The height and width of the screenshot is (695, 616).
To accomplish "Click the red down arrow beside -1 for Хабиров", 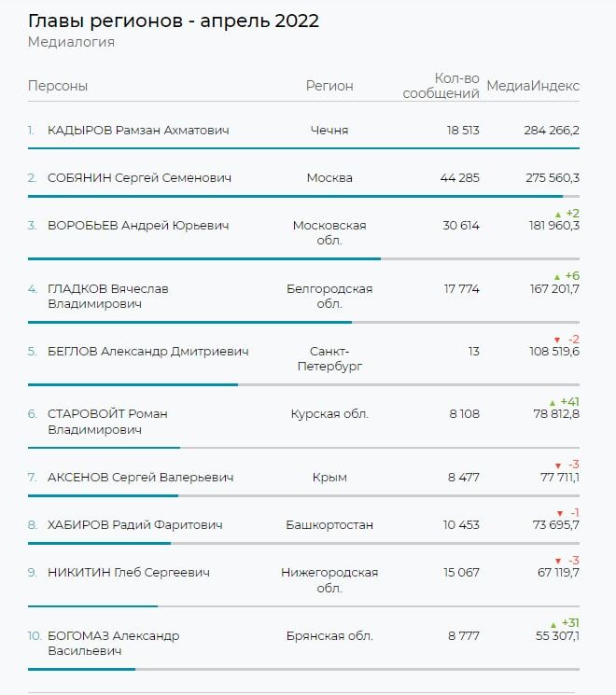I will tap(559, 513).
